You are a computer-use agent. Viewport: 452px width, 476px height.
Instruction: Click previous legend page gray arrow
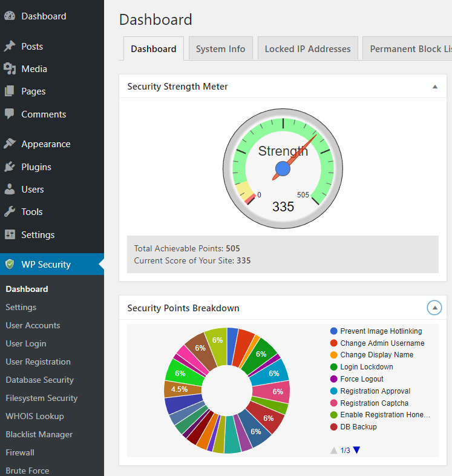[333, 450]
